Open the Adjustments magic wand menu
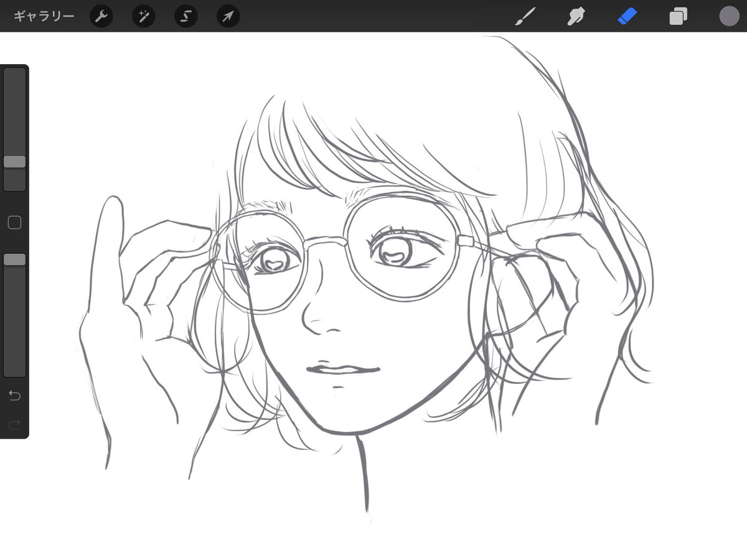 [144, 16]
